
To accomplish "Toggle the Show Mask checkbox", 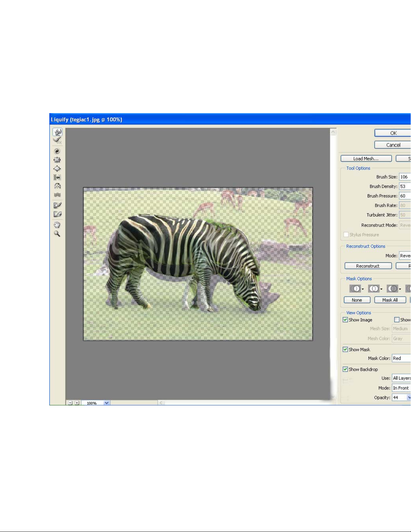I will coord(345,349).
